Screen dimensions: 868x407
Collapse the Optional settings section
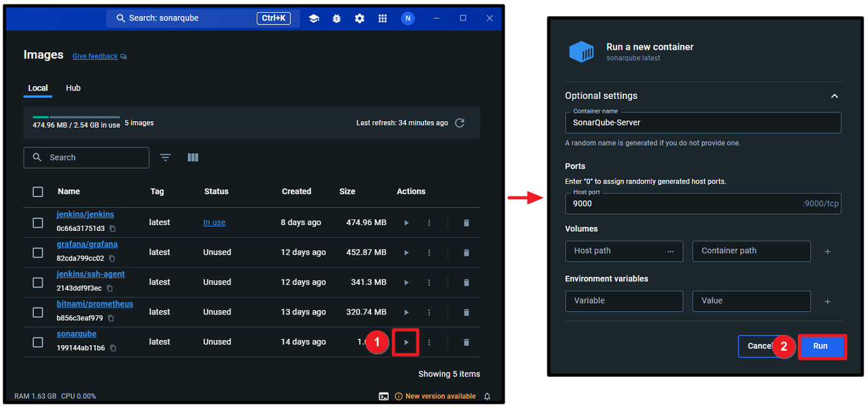point(834,96)
